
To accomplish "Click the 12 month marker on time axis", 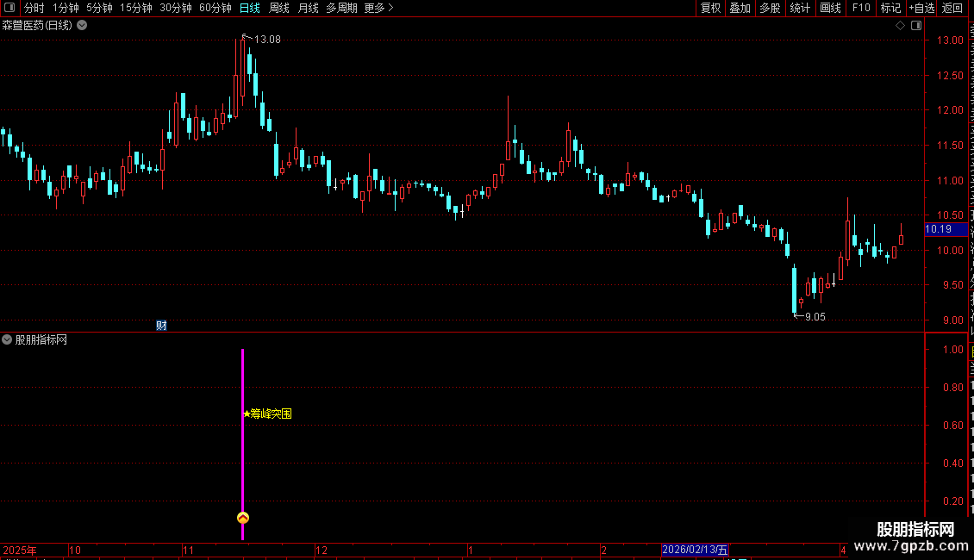I will click(x=322, y=550).
